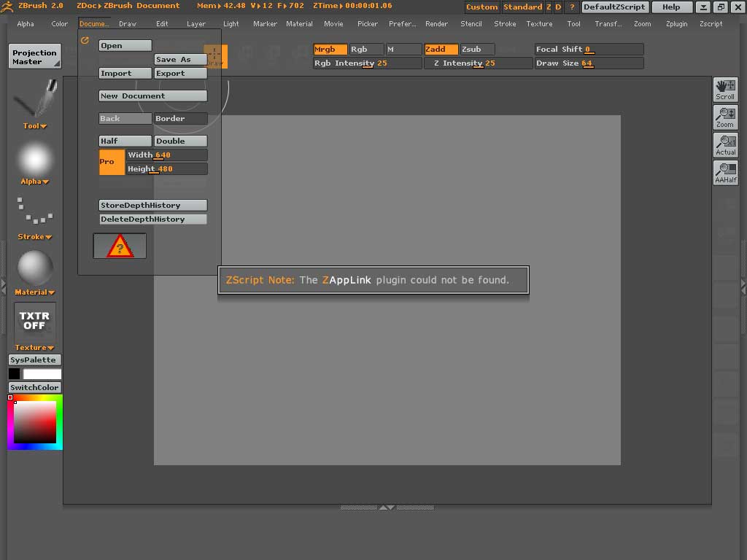
Task: Click the Border color button
Action: (181, 119)
